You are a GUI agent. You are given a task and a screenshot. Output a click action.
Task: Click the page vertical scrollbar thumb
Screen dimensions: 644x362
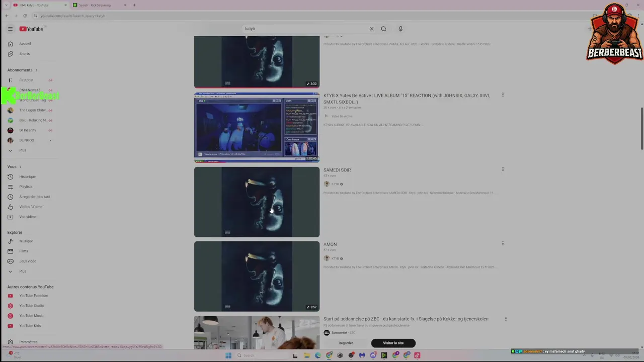click(x=641, y=128)
